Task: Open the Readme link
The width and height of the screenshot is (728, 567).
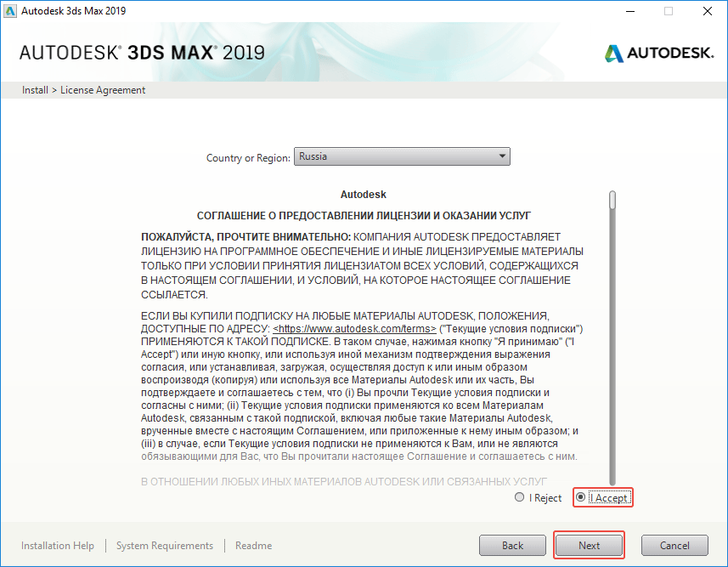Action: 253,546
